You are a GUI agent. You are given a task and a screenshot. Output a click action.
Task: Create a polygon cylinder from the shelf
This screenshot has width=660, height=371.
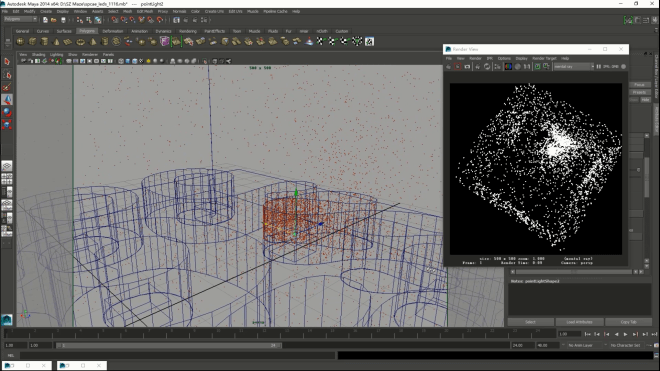click(x=44, y=41)
